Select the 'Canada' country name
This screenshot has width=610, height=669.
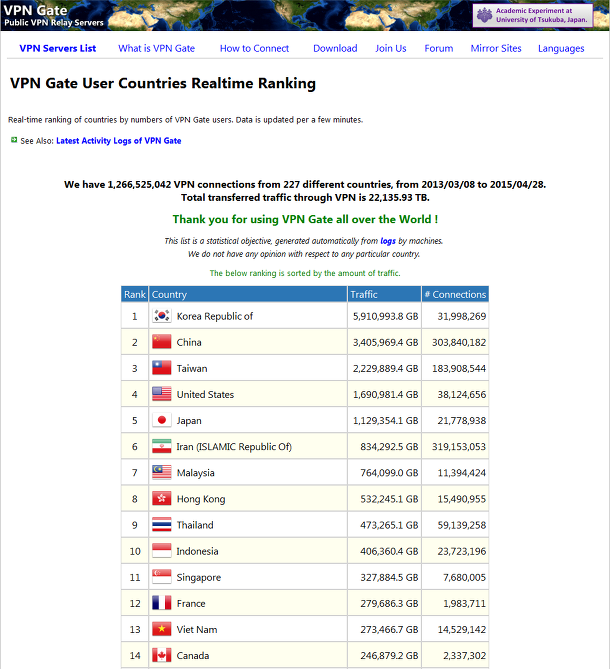(193, 655)
